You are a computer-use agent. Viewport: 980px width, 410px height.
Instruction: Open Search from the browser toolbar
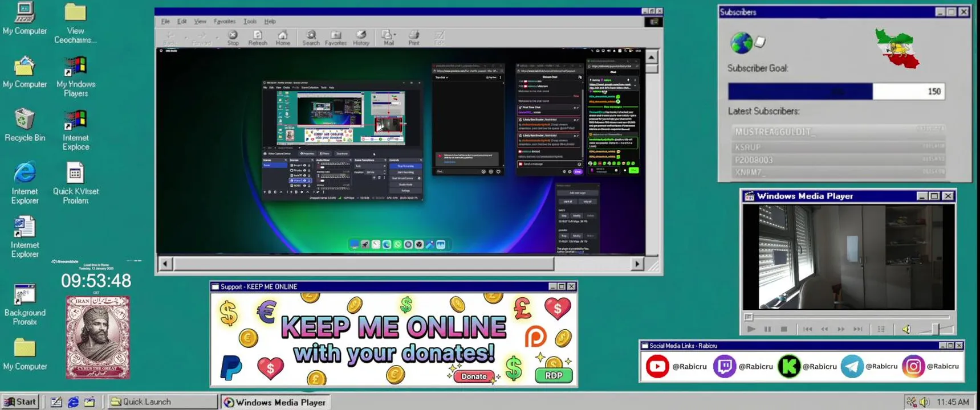pyautogui.click(x=311, y=38)
